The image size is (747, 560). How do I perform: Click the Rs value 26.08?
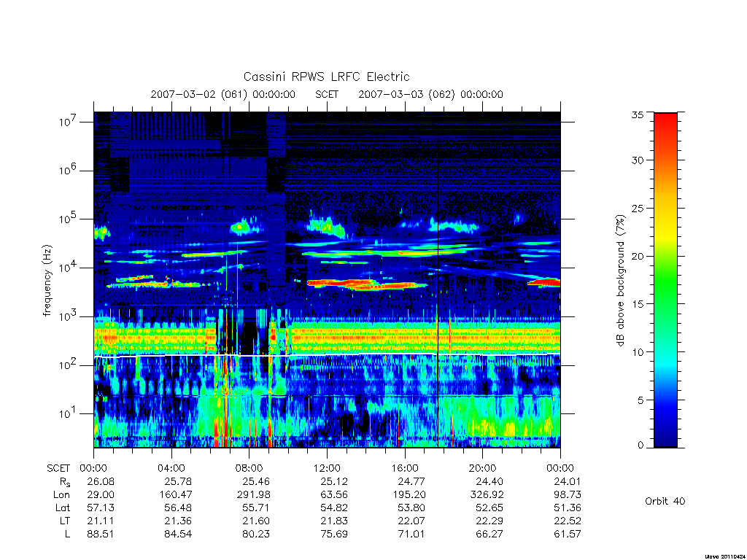[x=101, y=481]
